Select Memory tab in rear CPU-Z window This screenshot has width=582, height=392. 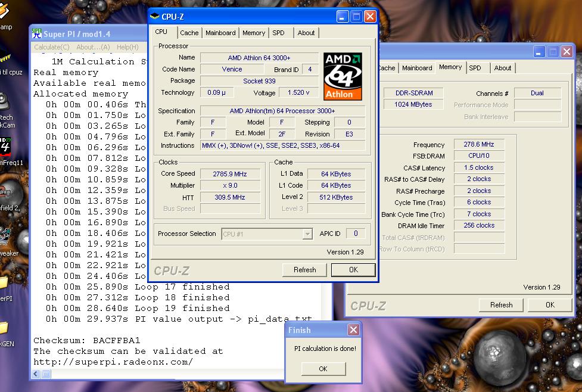[450, 67]
